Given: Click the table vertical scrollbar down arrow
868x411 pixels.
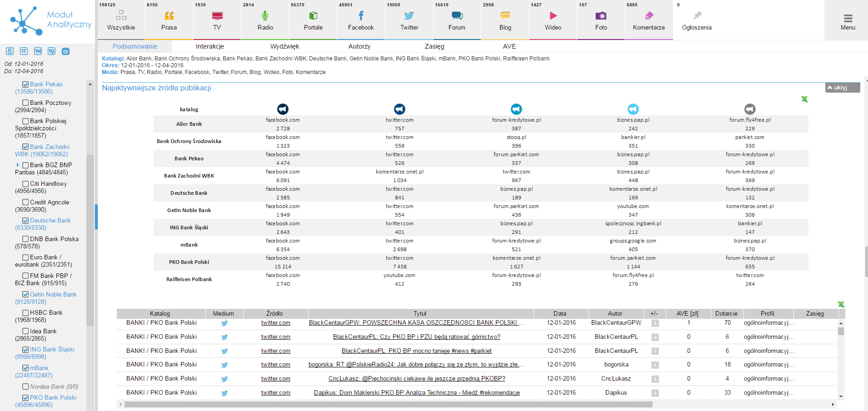Looking at the screenshot, I should pyautogui.click(x=841, y=396).
